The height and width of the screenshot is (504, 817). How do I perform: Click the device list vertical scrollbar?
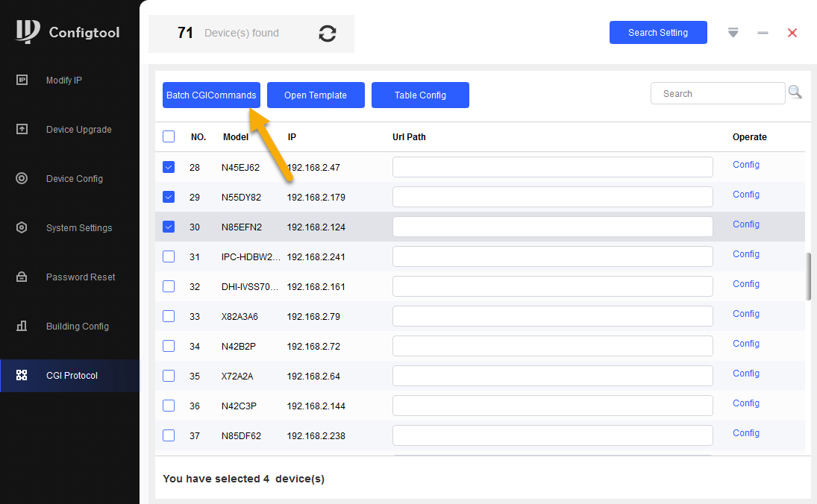pos(809,276)
